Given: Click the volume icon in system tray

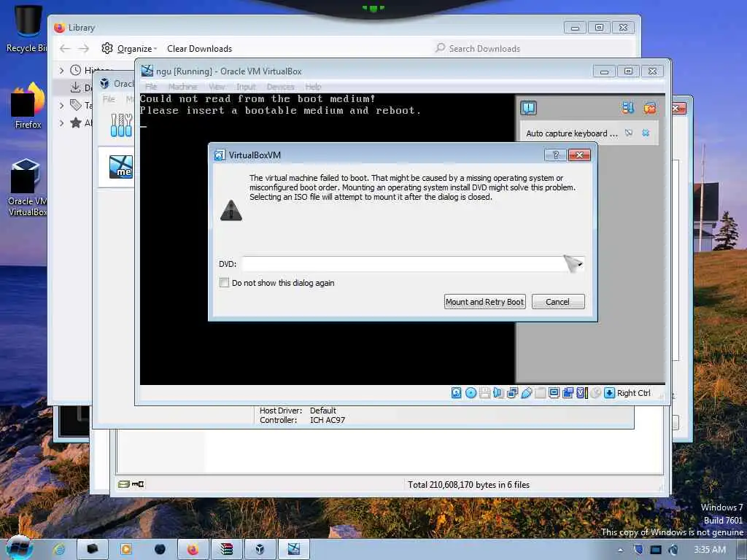Looking at the screenshot, I should coord(673,550).
